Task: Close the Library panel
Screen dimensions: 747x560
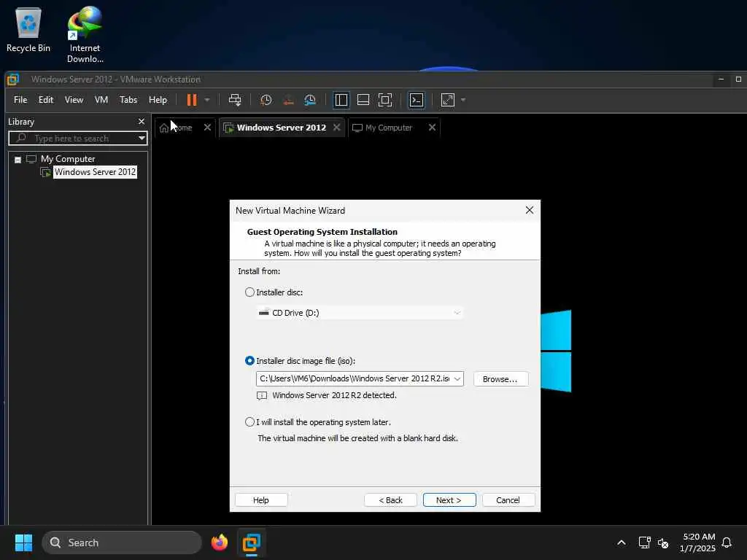Action: click(x=141, y=122)
